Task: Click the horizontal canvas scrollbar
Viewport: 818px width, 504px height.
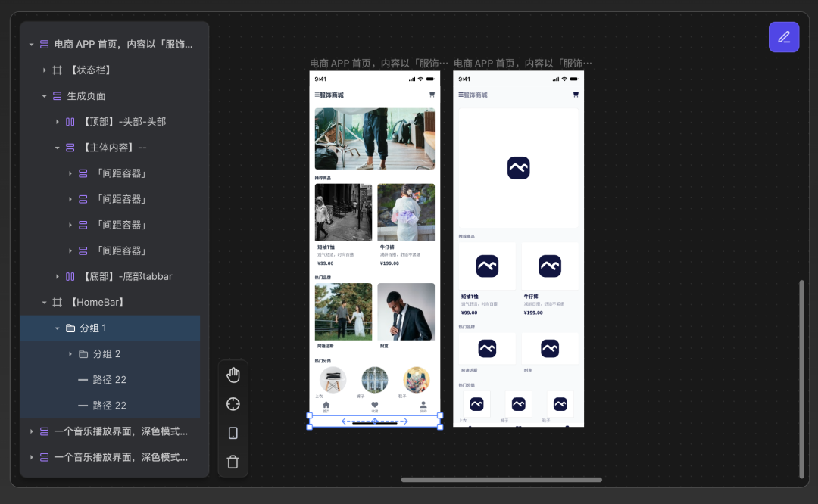Action: [501, 480]
